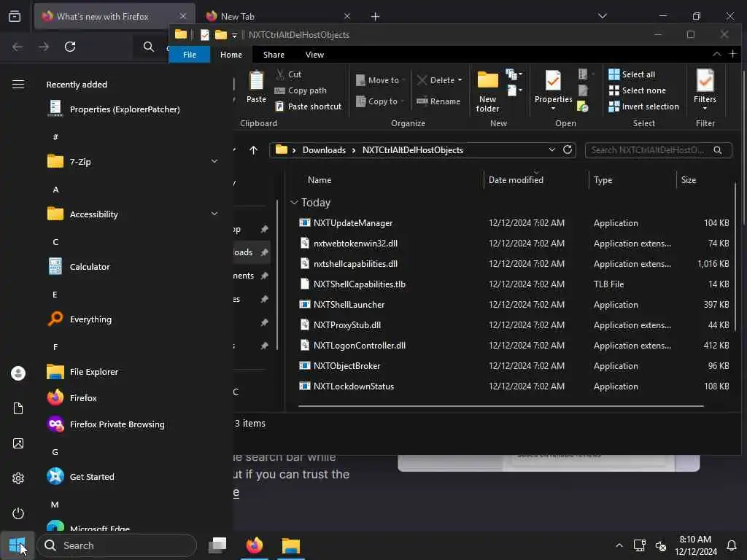Expand the 7-Zip folder in Start menu
The width and height of the screenshot is (747, 560).
coord(214,161)
